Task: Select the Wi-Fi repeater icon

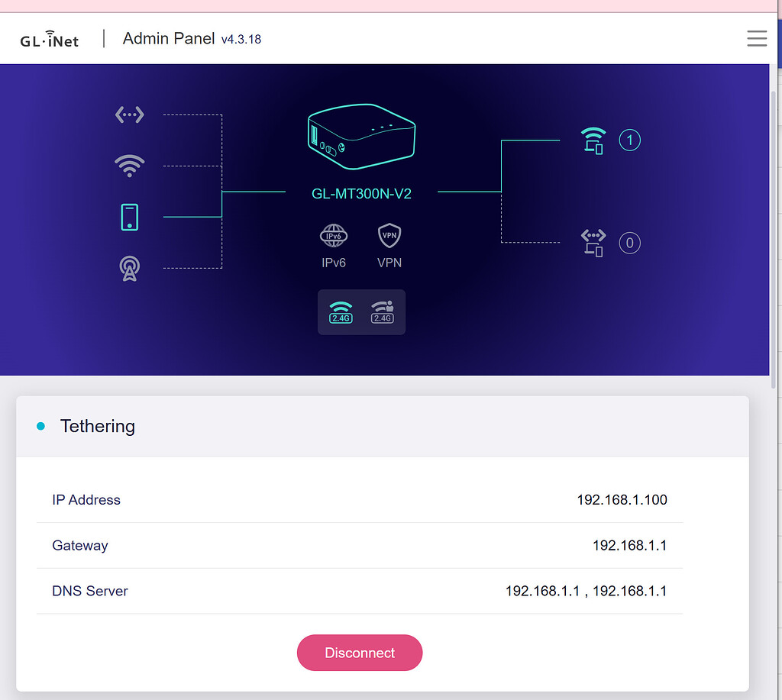Action: (129, 165)
